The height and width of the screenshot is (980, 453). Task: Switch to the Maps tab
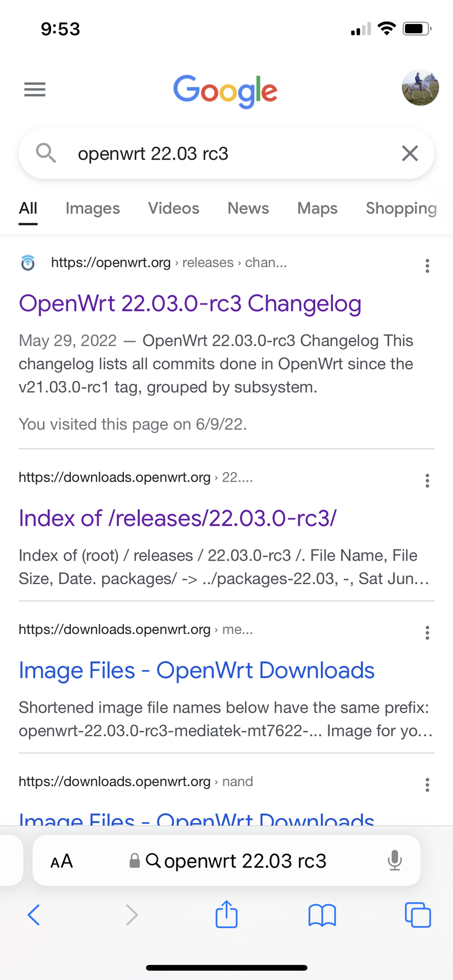(x=317, y=208)
